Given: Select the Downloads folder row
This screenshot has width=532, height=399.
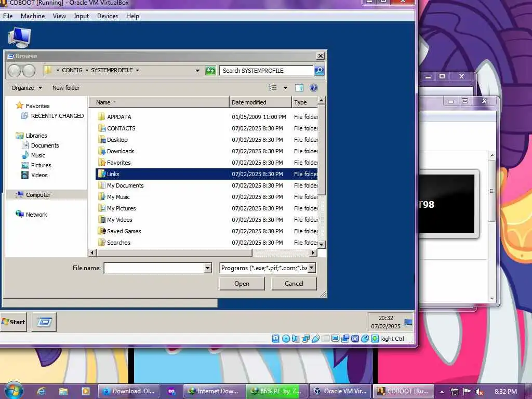Looking at the screenshot, I should click(x=207, y=151).
